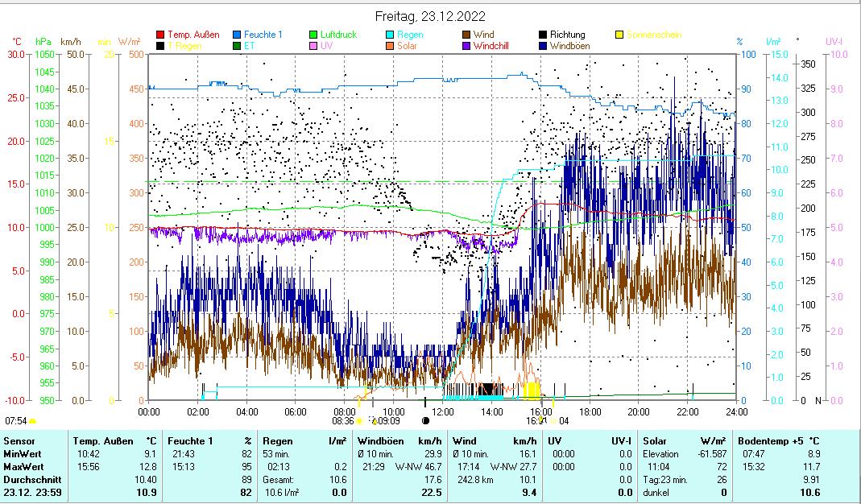Select the Sensor column header in table
Screen dimensions: 861x504
click(19, 441)
